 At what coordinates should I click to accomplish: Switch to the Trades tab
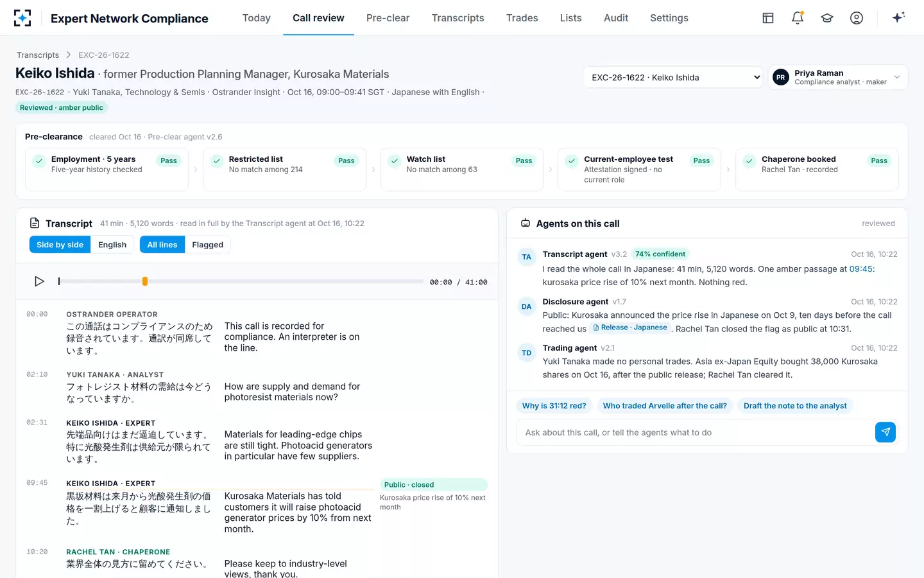pyautogui.click(x=522, y=18)
